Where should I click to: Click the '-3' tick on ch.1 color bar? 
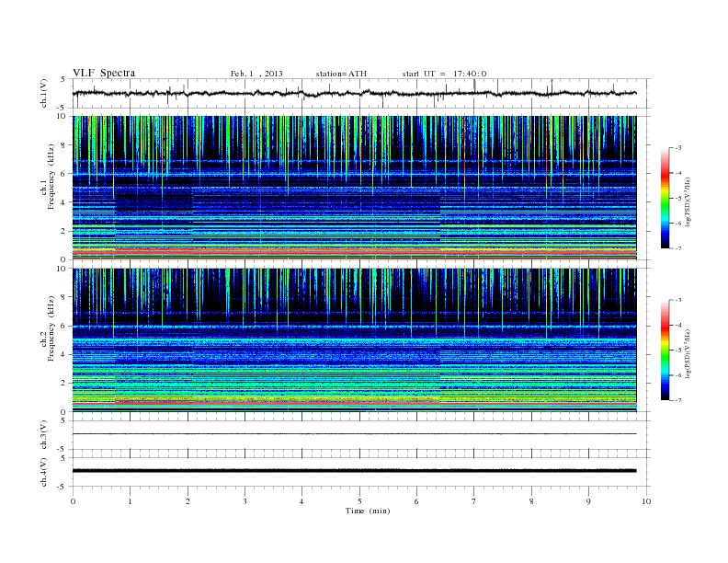tap(678, 148)
